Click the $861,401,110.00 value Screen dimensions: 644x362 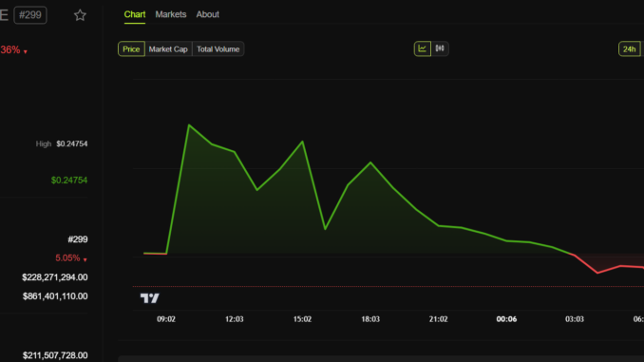55,296
